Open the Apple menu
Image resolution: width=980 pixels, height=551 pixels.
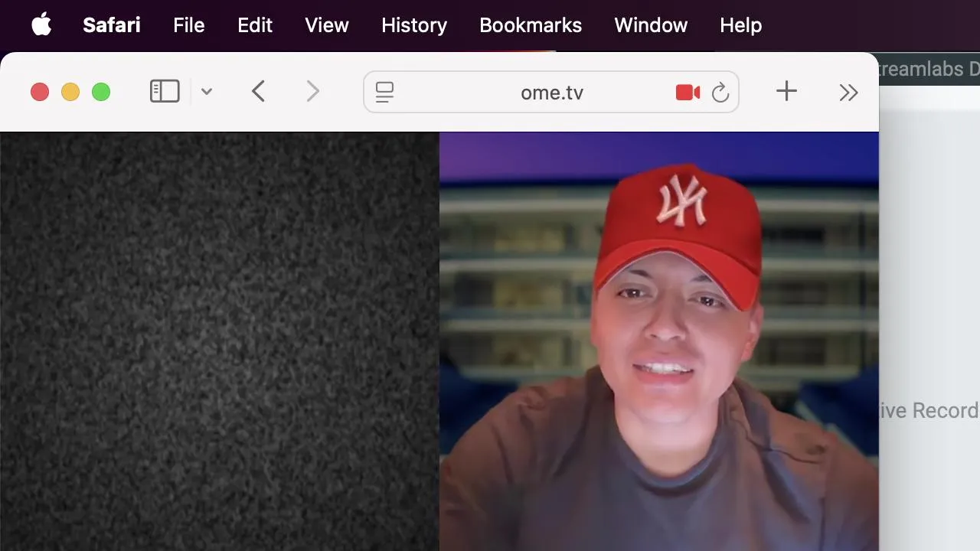tap(41, 24)
